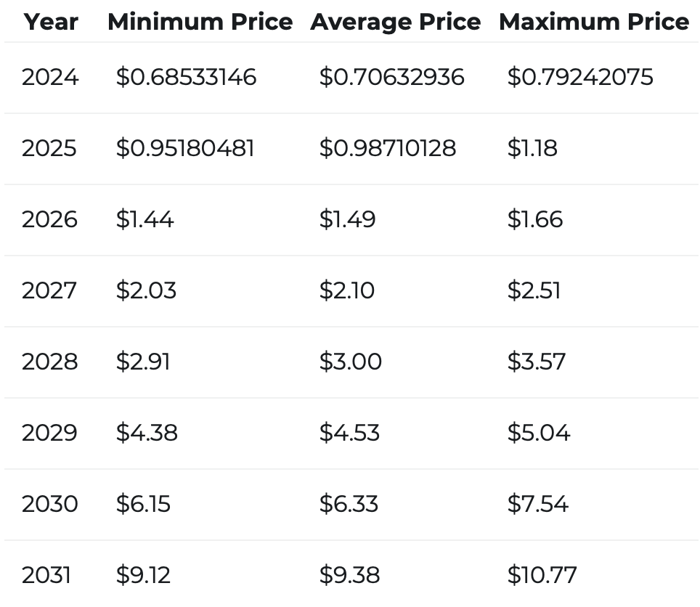Select the 2031 year cell
The height and width of the screenshot is (607, 700).
coord(46,575)
